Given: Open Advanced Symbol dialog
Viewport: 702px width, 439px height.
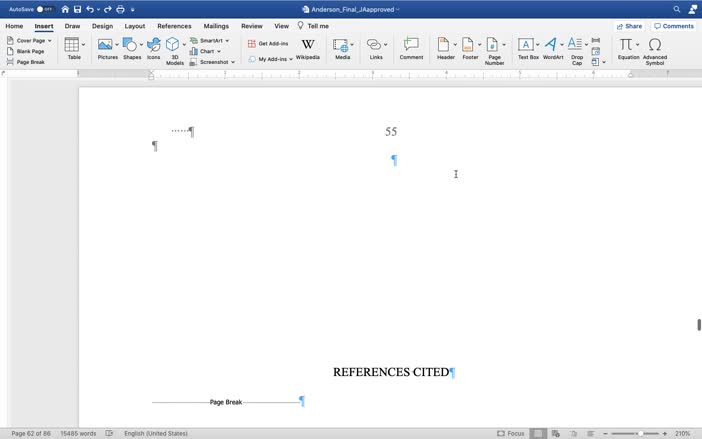Looking at the screenshot, I should [655, 51].
